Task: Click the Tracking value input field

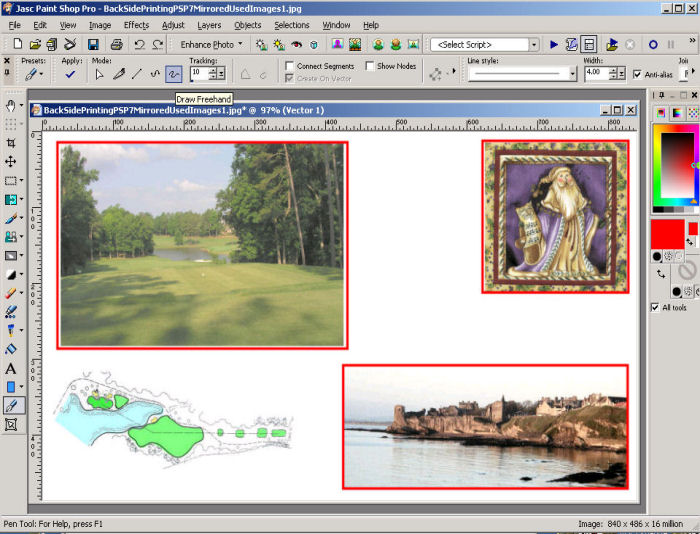Action: tap(199, 74)
